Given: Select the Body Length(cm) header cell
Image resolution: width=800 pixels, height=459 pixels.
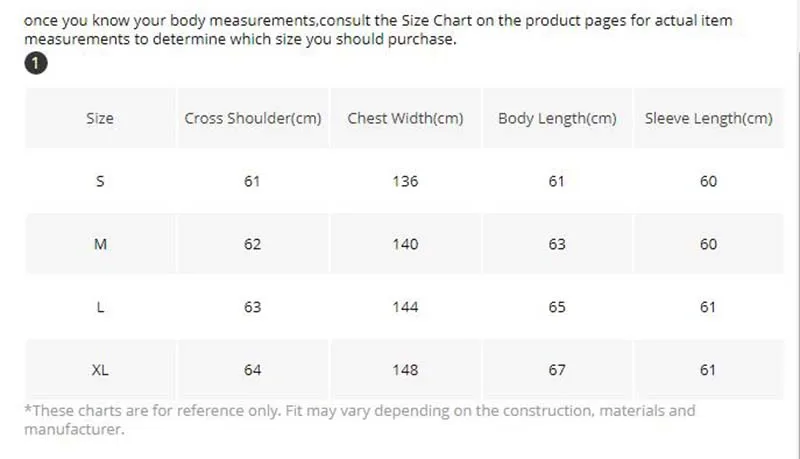Looking at the screenshot, I should point(557,118).
